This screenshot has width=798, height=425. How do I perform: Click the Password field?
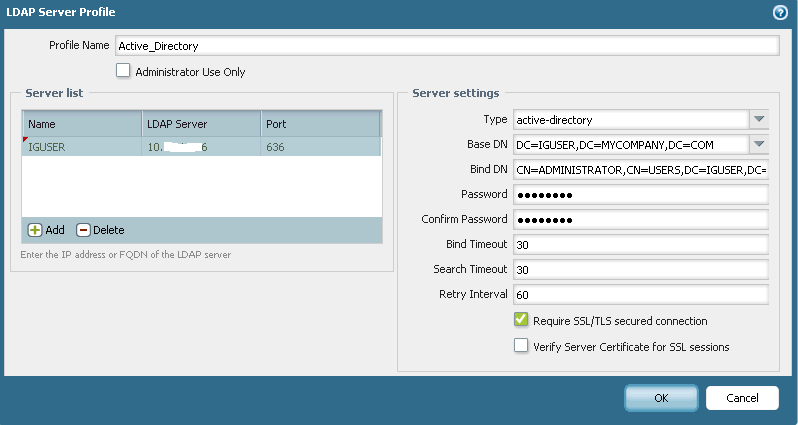pyautogui.click(x=639, y=194)
